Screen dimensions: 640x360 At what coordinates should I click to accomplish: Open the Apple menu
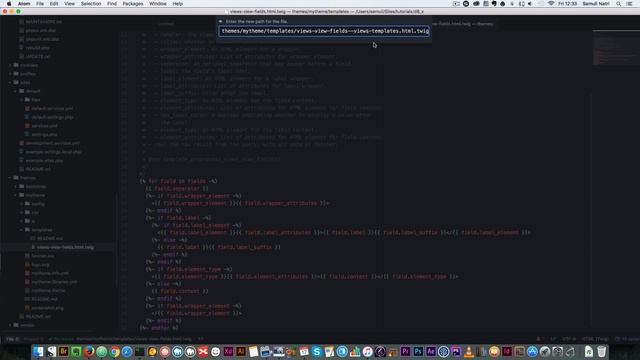click(x=9, y=4)
